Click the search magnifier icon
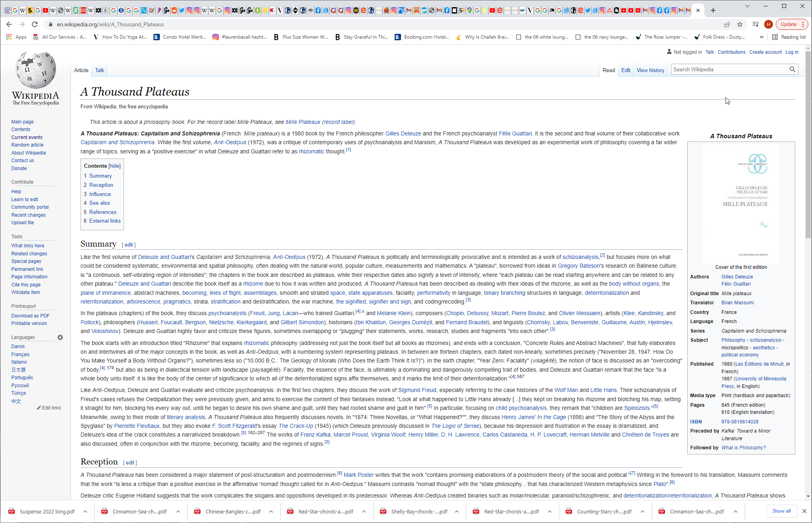Screen dimensions: 812x523 792,69
